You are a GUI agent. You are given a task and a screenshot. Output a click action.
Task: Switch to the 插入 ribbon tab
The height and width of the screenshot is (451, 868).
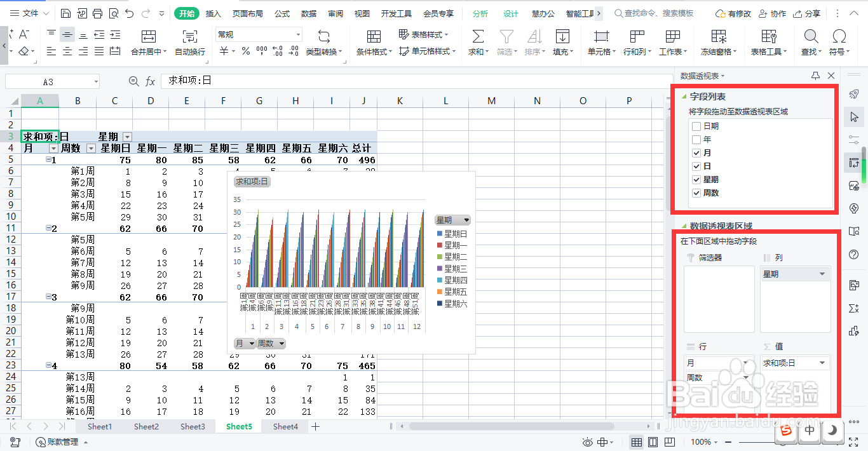[x=213, y=13]
